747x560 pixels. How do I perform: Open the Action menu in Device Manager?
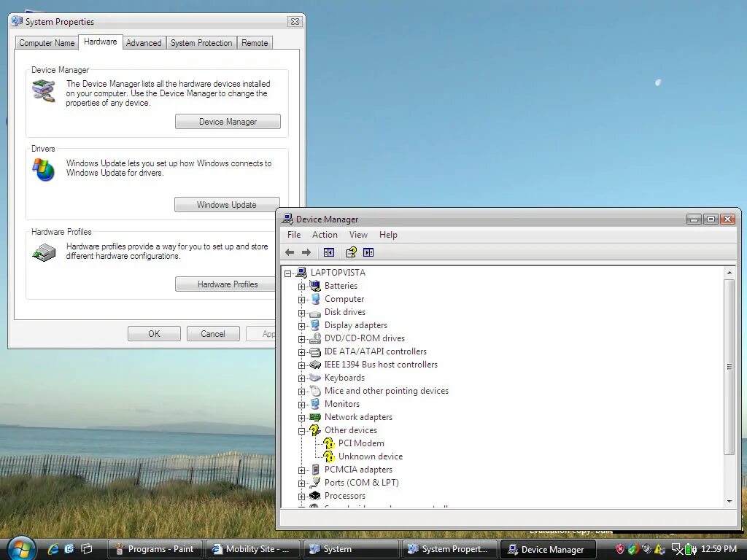[325, 235]
